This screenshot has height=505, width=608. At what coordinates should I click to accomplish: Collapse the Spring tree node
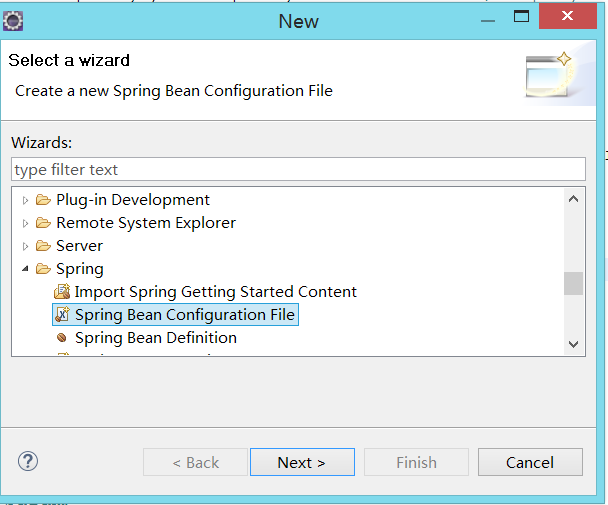25,270
